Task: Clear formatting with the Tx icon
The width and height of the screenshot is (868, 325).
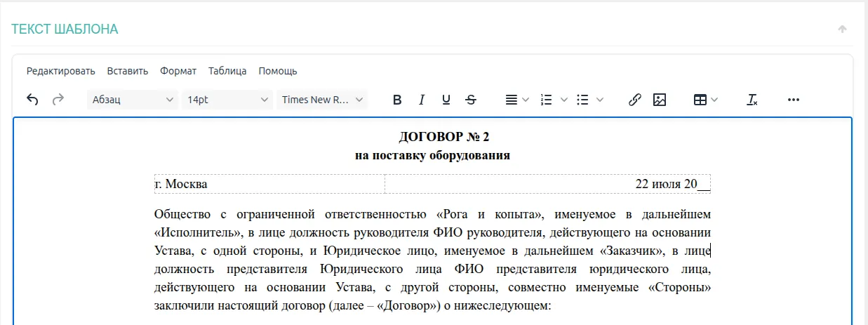Action: [x=752, y=100]
